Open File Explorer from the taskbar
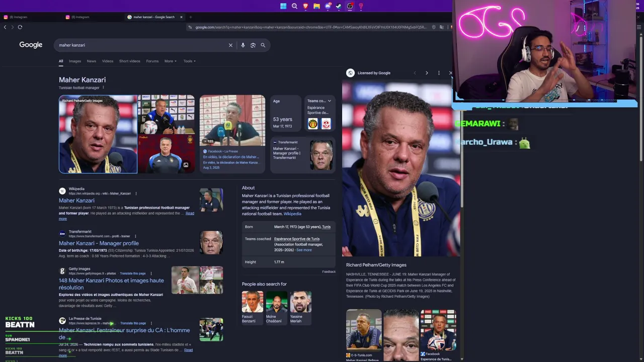The width and height of the screenshot is (644, 362). tap(316, 6)
